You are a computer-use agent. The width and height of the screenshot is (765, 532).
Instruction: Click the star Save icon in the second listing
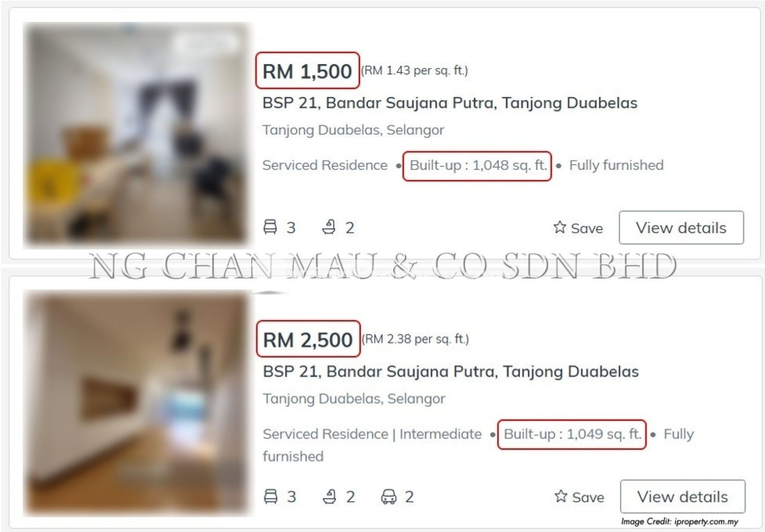point(561,496)
